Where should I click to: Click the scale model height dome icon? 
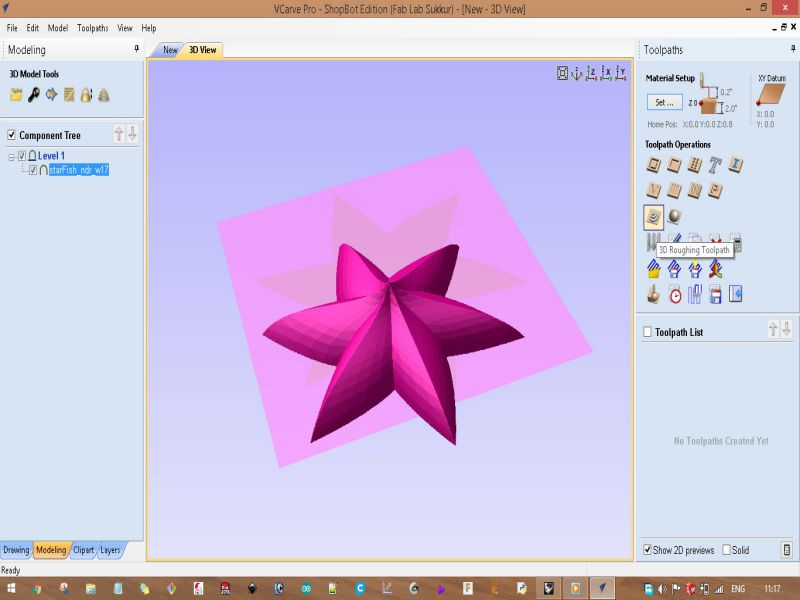pyautogui.click(x=86, y=95)
